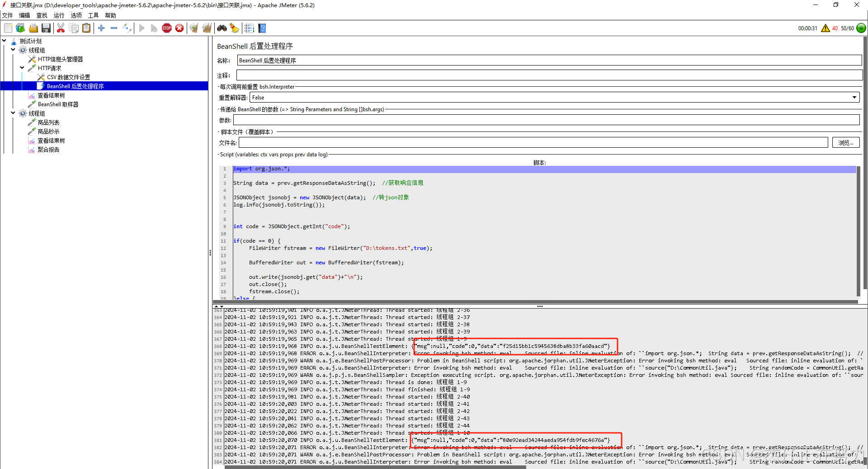Viewport: 868px width, 469px height.
Task: Reset search with yellow broom icon
Action: pos(234,28)
